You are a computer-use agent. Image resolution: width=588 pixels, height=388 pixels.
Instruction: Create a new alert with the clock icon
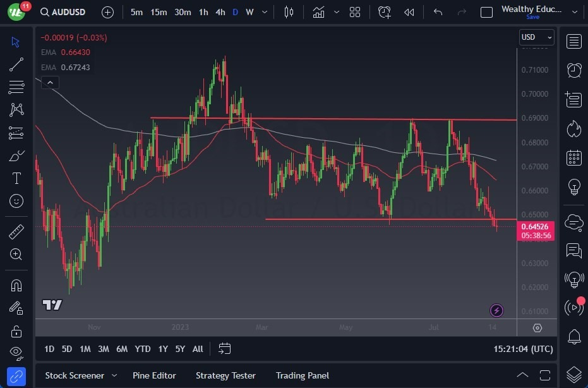(x=385, y=12)
